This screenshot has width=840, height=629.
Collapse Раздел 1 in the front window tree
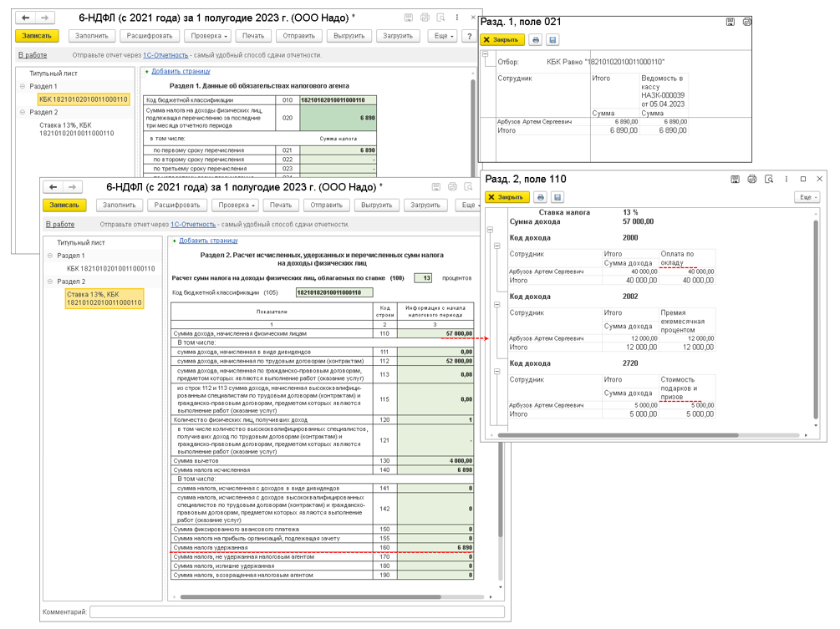pyautogui.click(x=50, y=256)
